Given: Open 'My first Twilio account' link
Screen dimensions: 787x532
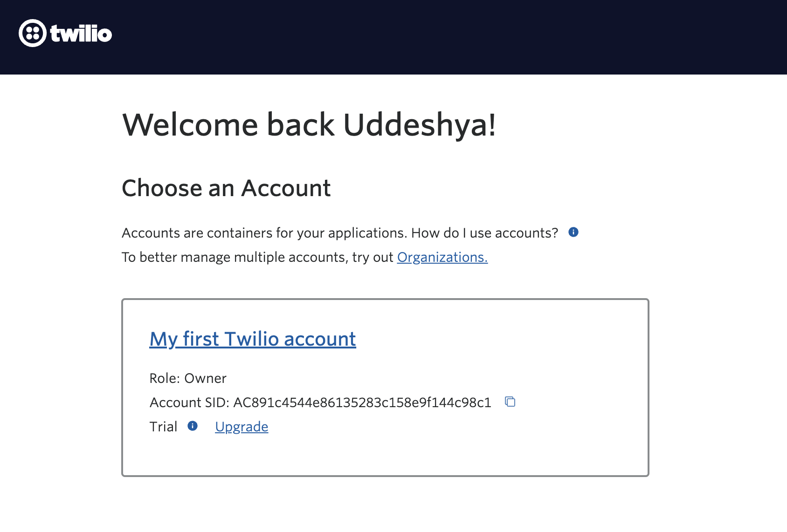Looking at the screenshot, I should tap(253, 339).
